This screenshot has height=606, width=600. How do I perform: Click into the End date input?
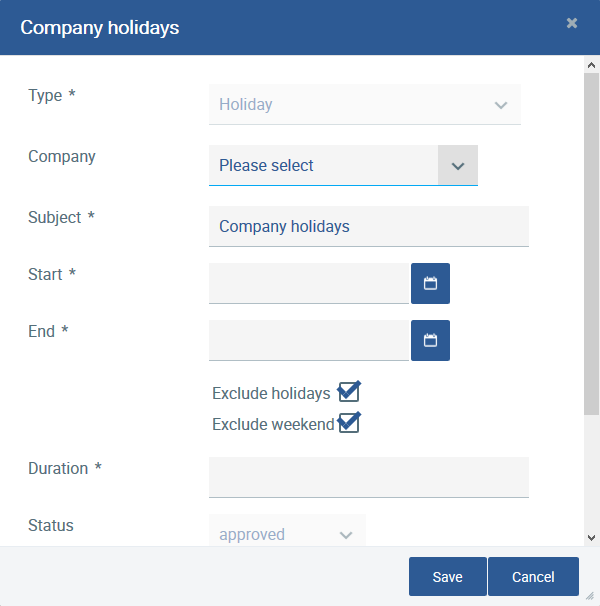click(308, 341)
